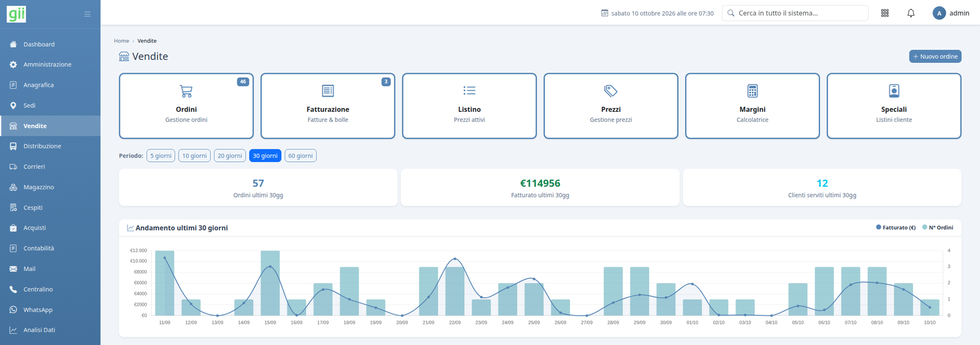Image resolution: width=980 pixels, height=345 pixels.
Task: Click the magnifier icon in the search box
Action: (731, 12)
